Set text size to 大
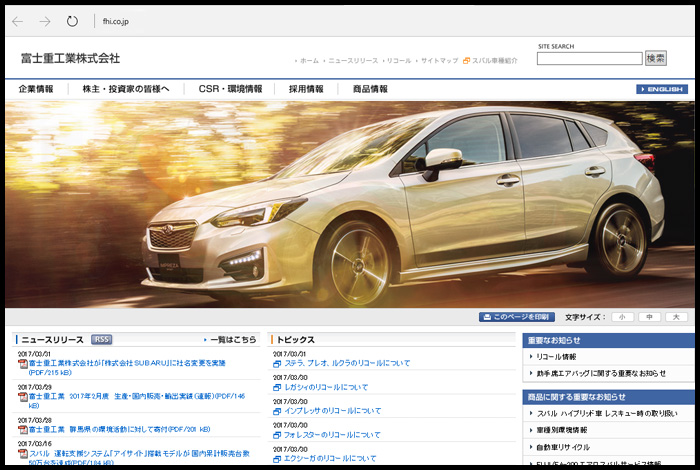The width and height of the screenshot is (700, 470). (676, 317)
